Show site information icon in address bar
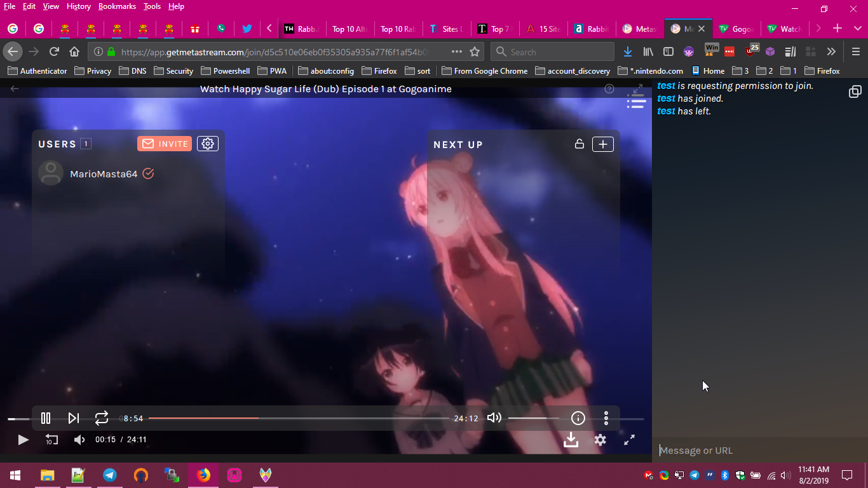This screenshot has height=488, width=868. pyautogui.click(x=98, y=51)
